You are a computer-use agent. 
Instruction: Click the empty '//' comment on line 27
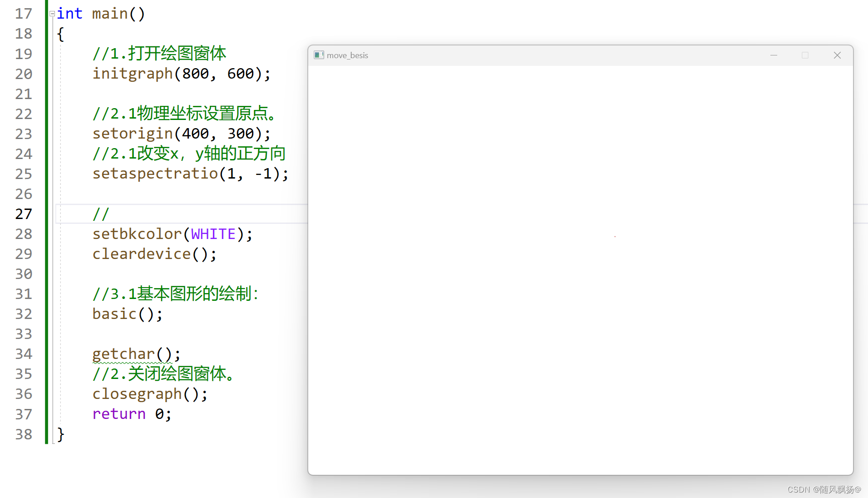tap(101, 214)
